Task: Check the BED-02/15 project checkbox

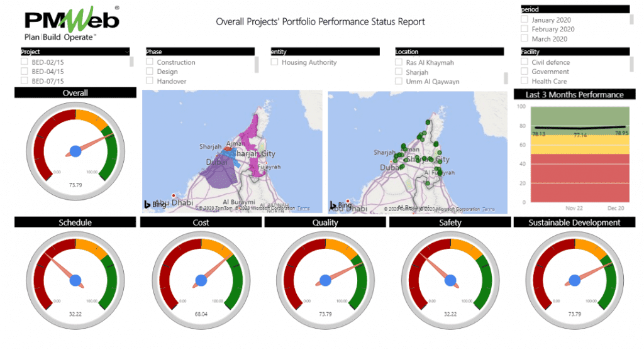Action: pyautogui.click(x=25, y=62)
